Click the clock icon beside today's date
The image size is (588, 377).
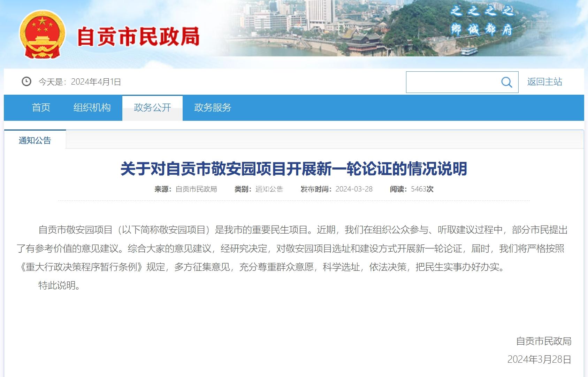pos(26,81)
